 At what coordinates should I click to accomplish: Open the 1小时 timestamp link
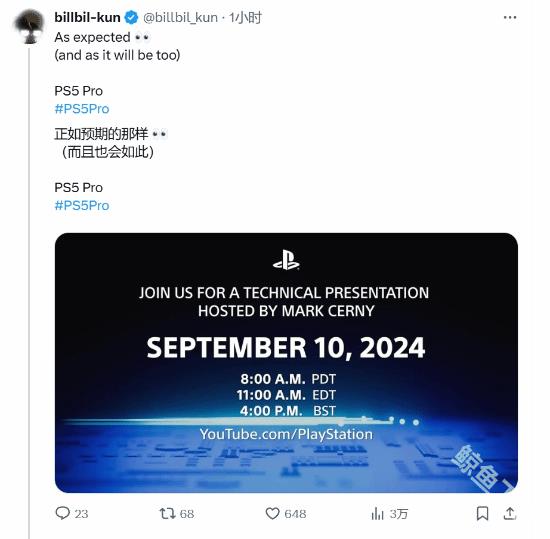click(245, 18)
